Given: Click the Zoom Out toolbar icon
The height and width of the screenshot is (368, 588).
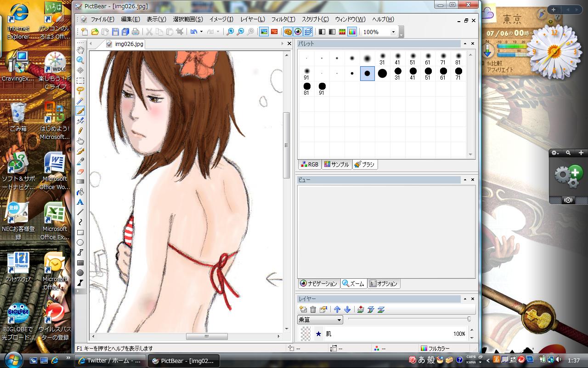Looking at the screenshot, I should [240, 32].
